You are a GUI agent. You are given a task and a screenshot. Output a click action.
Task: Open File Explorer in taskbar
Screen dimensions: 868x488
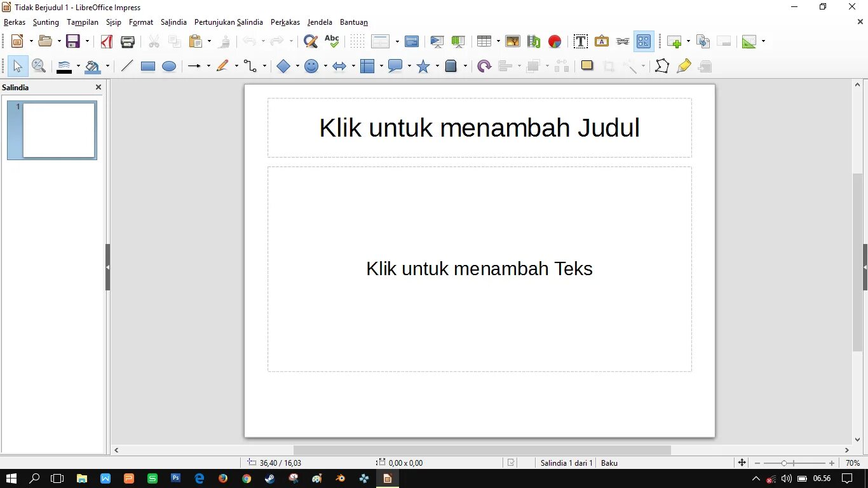(x=81, y=478)
